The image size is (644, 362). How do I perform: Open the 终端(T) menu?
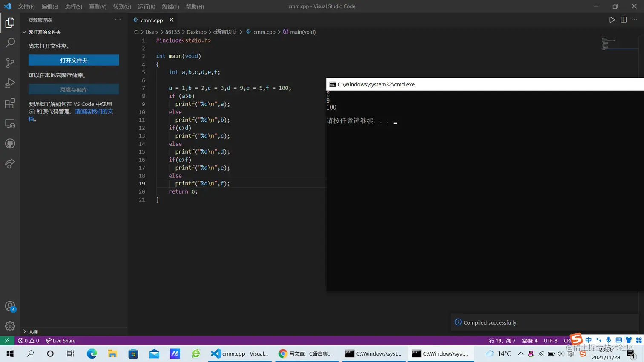click(170, 6)
